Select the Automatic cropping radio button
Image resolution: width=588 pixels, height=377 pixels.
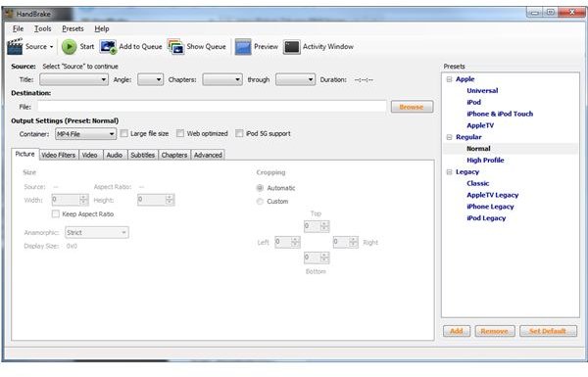click(260, 188)
